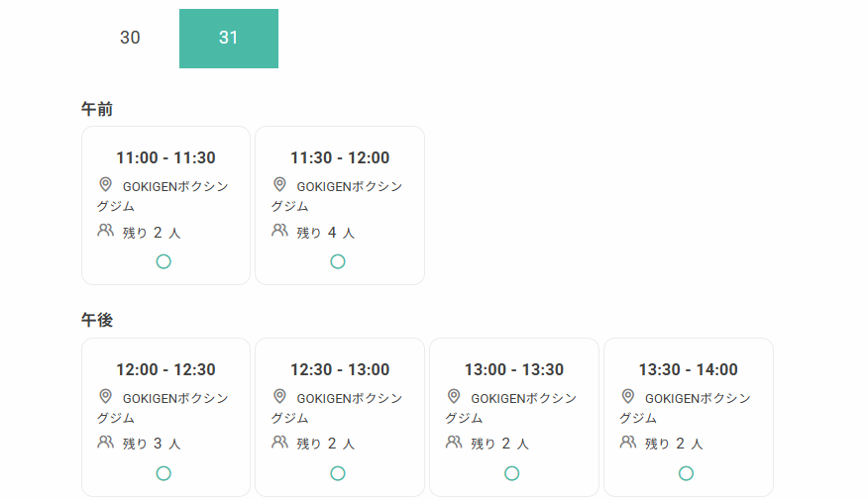The width and height of the screenshot is (868, 499).
Task: Select the 12:00 - 12:30 slot radio circle
Action: (x=163, y=473)
